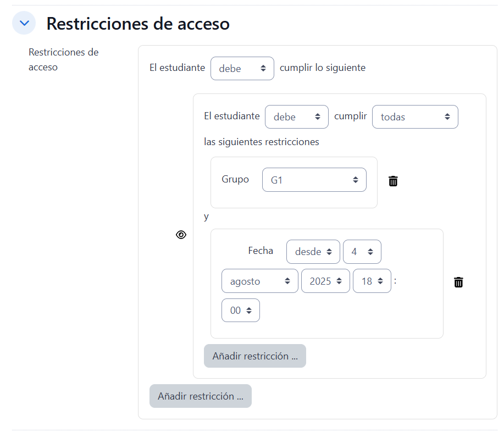Open the outermost 'debe' dropdown
This screenshot has height=432, width=504.
point(242,69)
